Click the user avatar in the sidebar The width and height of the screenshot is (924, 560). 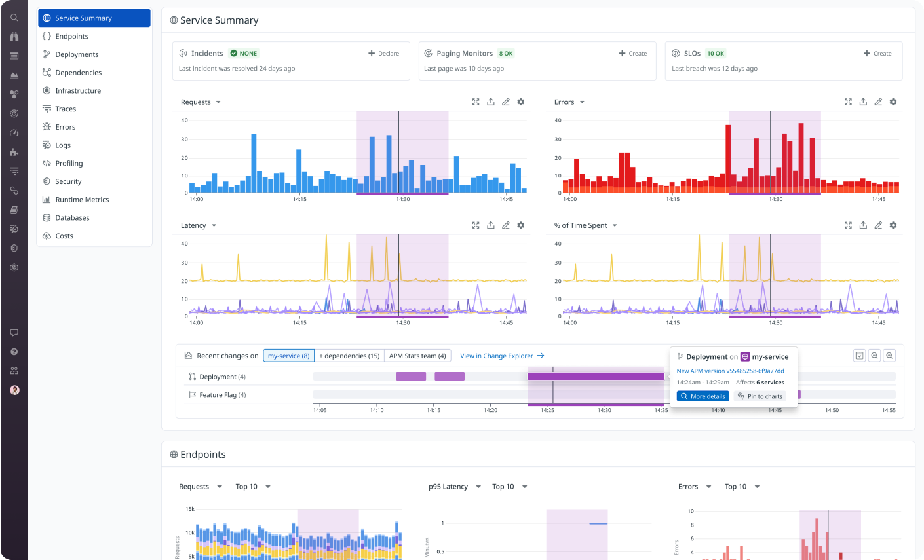pyautogui.click(x=14, y=390)
